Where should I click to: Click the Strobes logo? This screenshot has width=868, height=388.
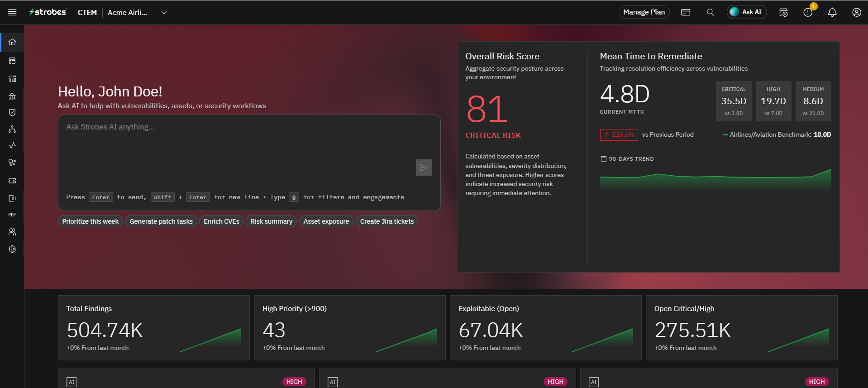pyautogui.click(x=48, y=12)
